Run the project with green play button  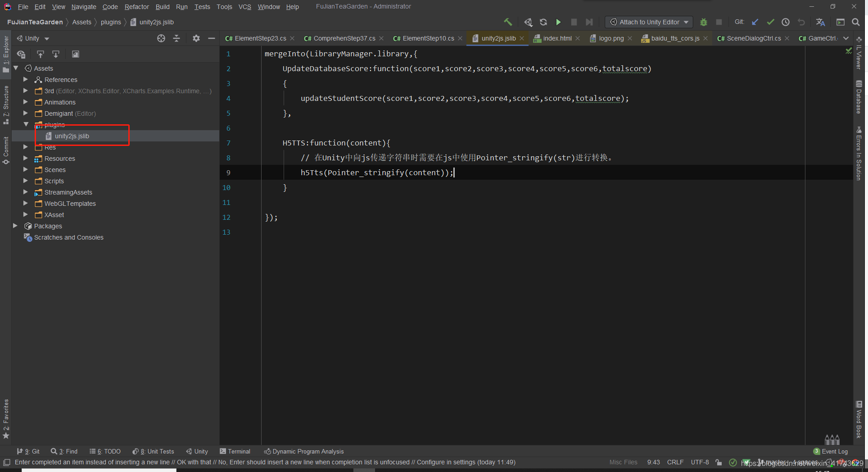(558, 22)
